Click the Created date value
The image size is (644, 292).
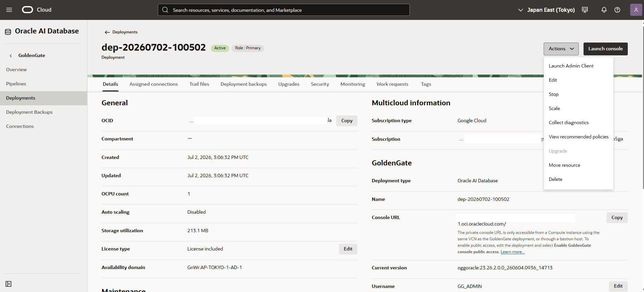pos(218,157)
